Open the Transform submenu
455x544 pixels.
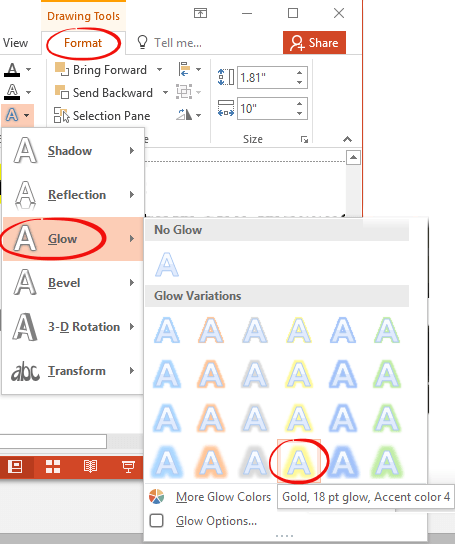pos(73,371)
